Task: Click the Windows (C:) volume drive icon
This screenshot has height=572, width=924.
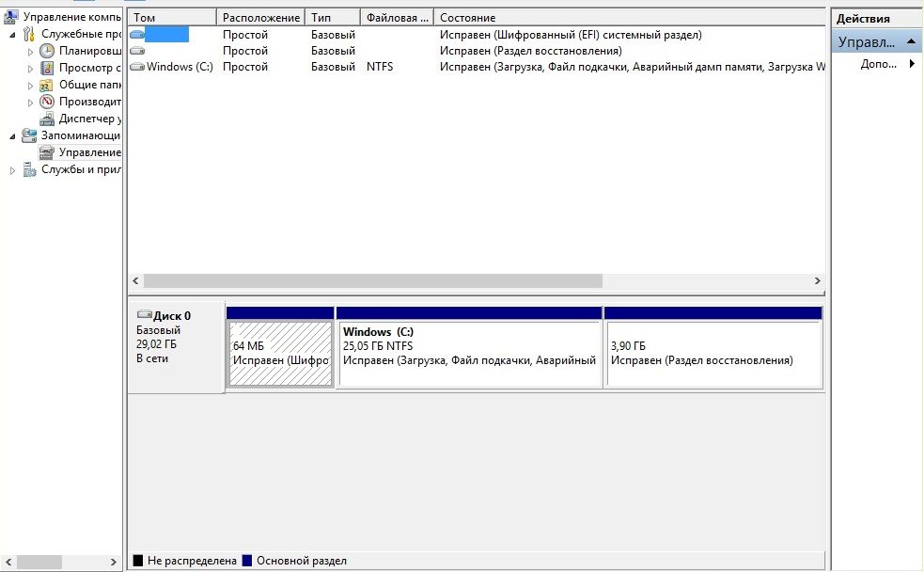Action: (x=138, y=67)
